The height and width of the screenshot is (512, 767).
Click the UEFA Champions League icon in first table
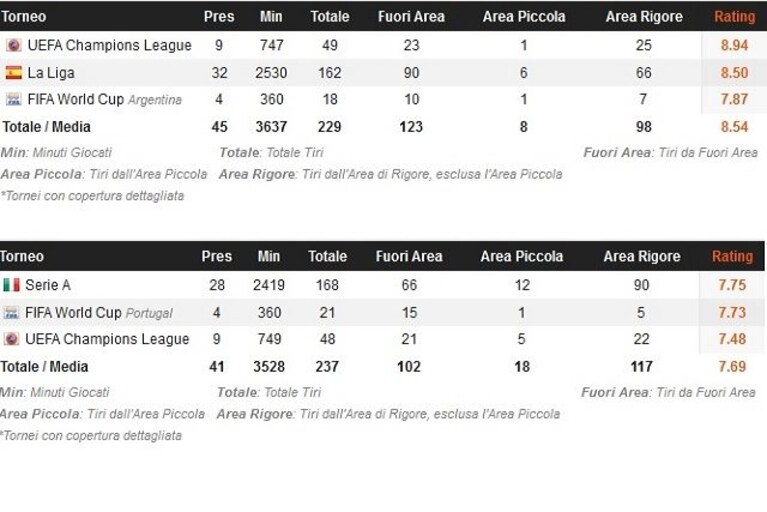(13, 45)
